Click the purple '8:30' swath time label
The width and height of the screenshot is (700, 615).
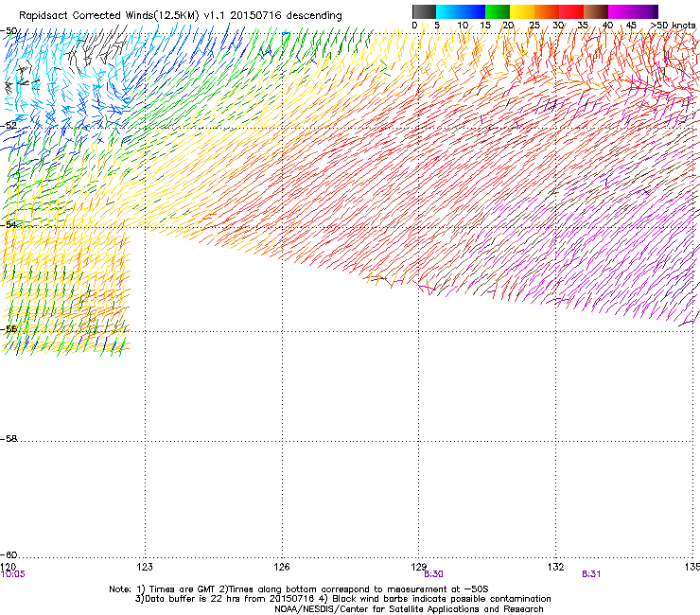tap(433, 574)
